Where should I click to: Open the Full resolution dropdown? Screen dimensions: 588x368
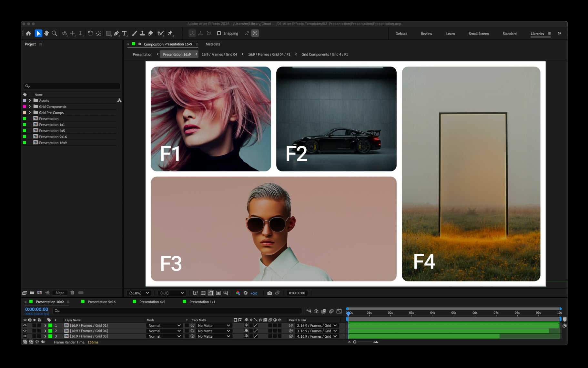coord(172,293)
